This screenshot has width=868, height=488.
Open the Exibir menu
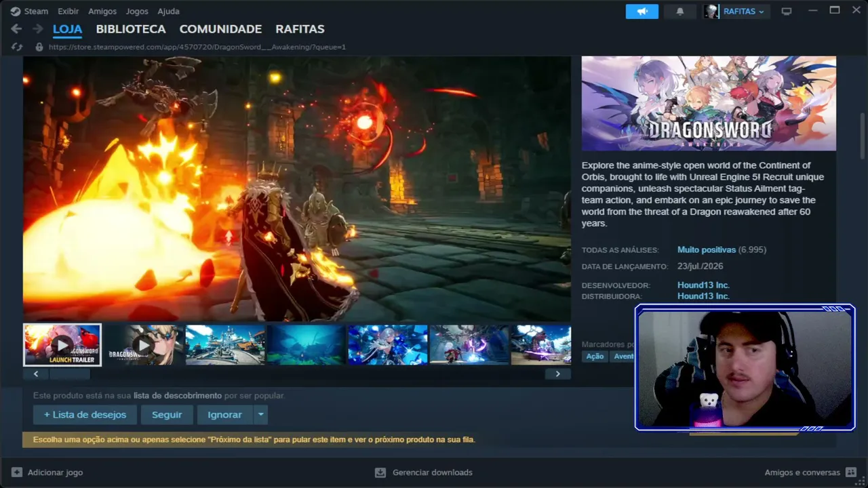68,12
